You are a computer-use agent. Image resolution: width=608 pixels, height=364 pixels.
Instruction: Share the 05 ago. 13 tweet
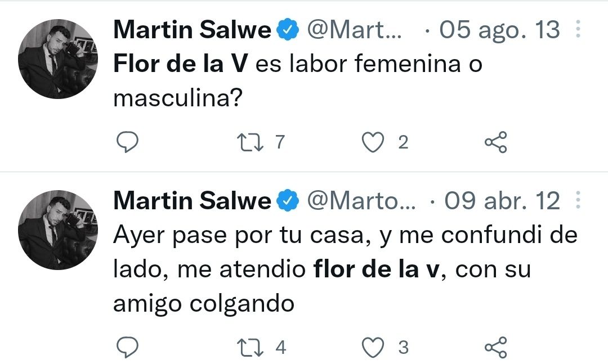[495, 143]
